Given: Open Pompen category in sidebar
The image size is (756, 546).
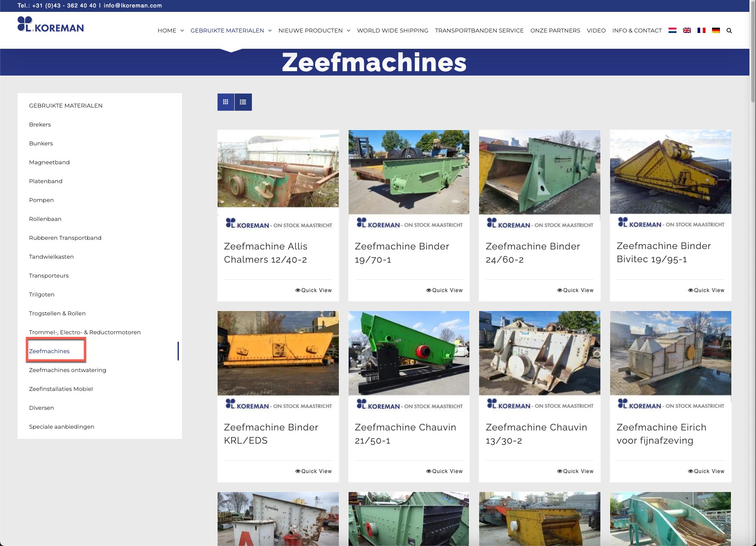Looking at the screenshot, I should [41, 200].
